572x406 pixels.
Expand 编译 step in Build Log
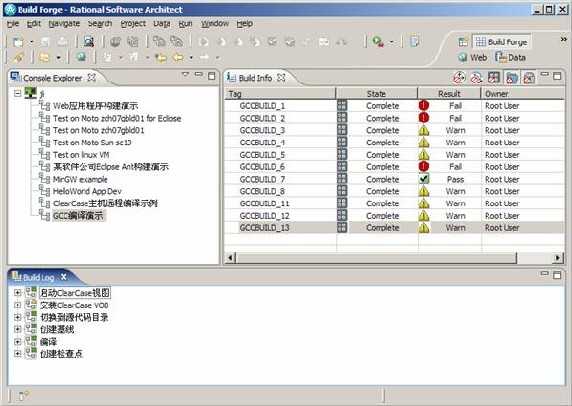coord(17,342)
